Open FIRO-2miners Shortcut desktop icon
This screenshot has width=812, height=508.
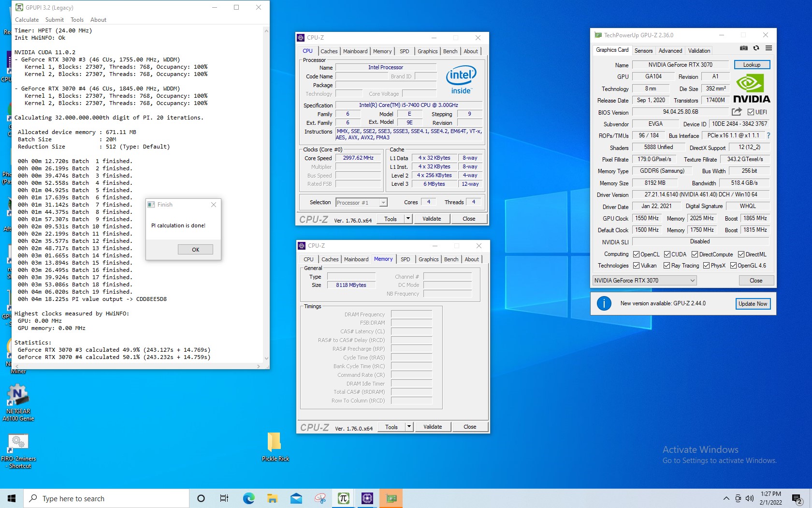[18, 451]
